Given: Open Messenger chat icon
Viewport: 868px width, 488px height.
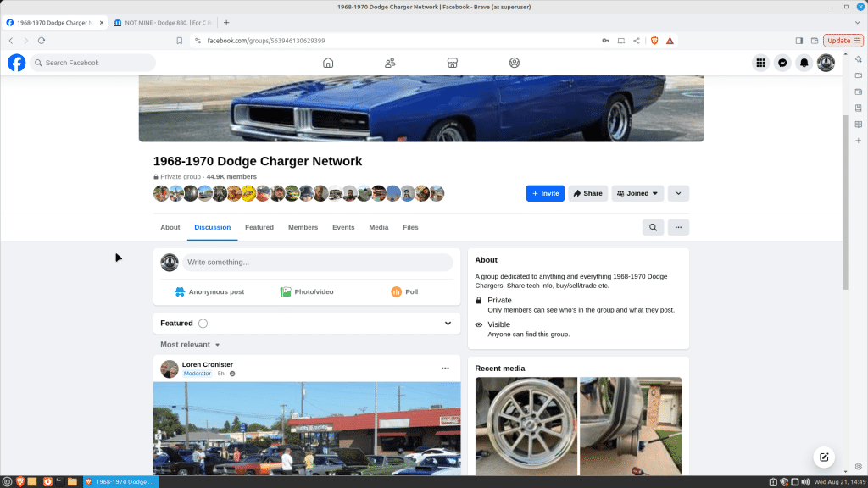Looking at the screenshot, I should pyautogui.click(x=782, y=63).
